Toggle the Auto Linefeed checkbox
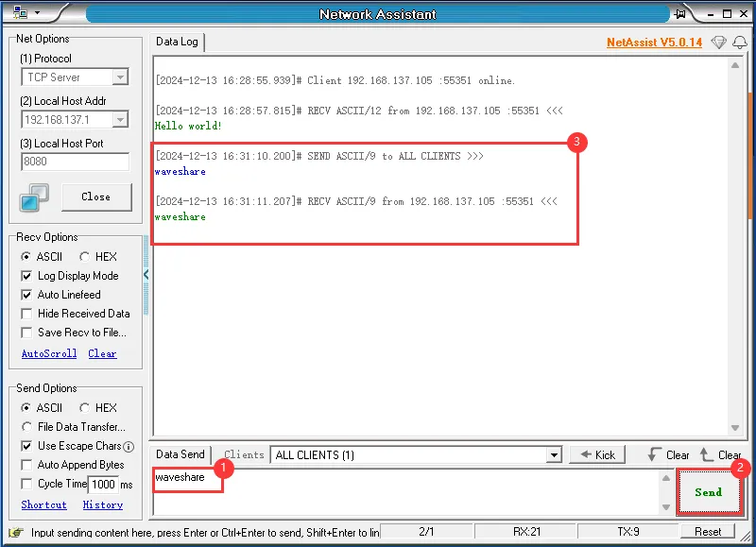The height and width of the screenshot is (547, 756). [x=27, y=295]
